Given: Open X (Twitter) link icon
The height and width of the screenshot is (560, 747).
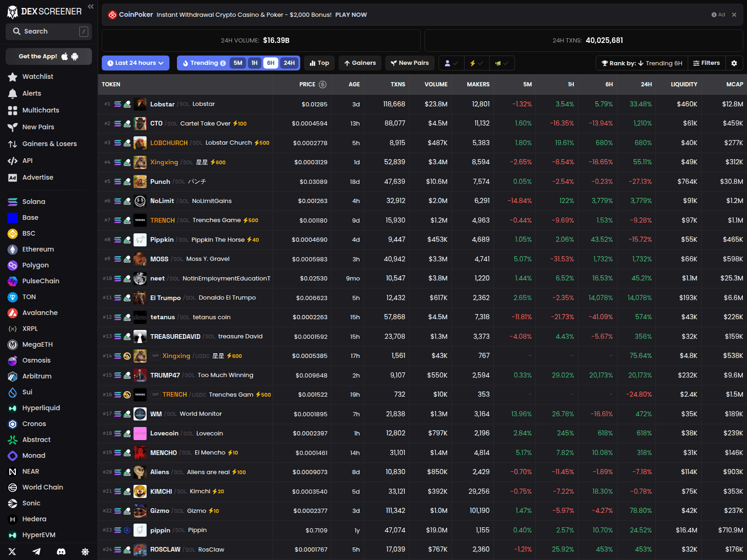Looking at the screenshot, I should pos(12,552).
